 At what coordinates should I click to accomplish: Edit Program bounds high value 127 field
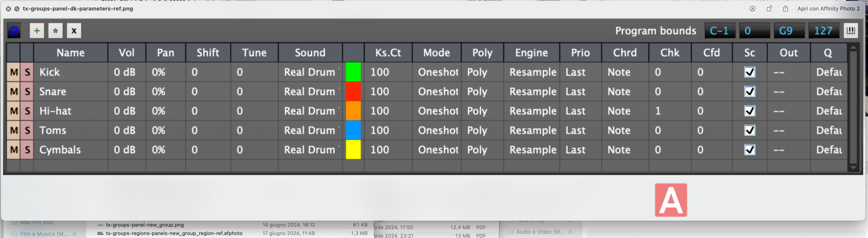(824, 31)
